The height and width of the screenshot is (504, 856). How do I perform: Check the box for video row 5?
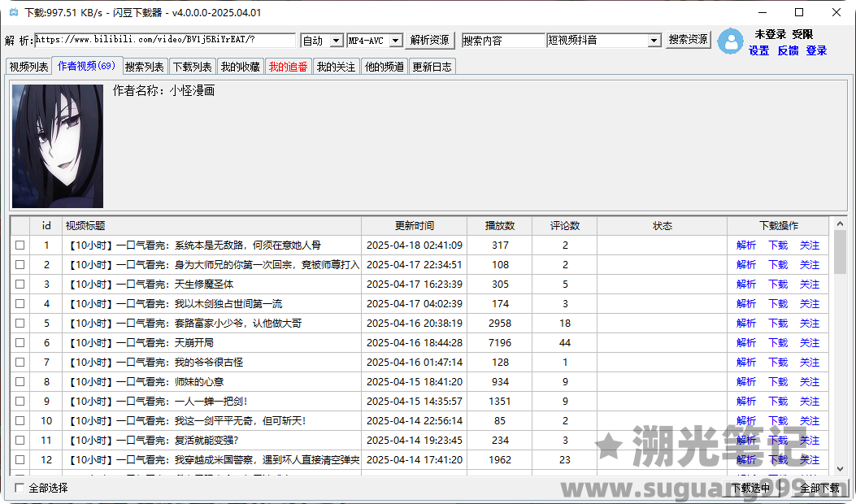click(20, 324)
